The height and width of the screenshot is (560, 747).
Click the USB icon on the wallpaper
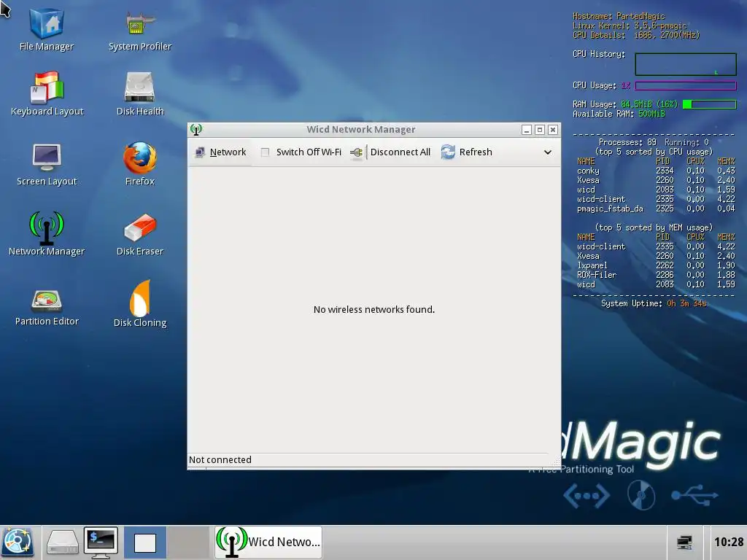pyautogui.click(x=694, y=495)
